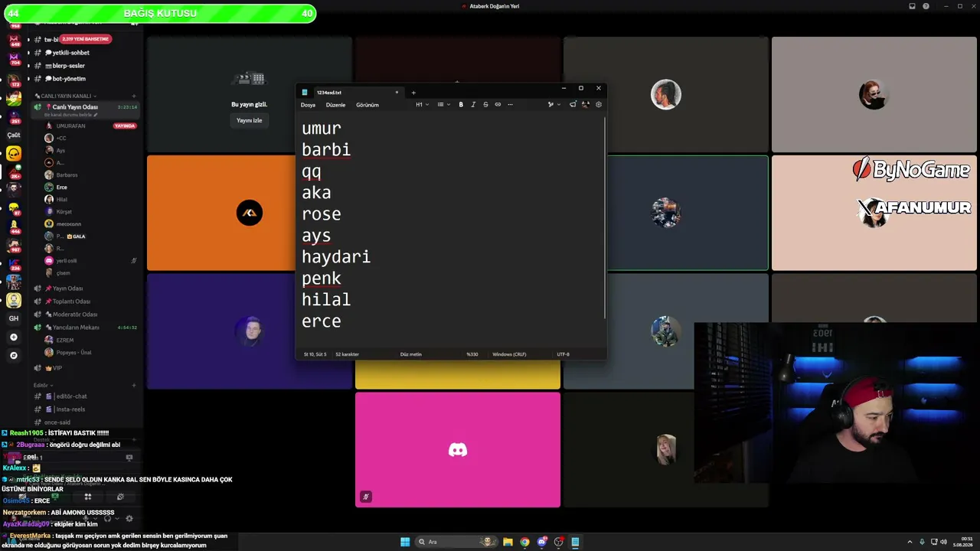Collapse the CANLI YAYIN KANALI category
This screenshot has width=980, height=551.
point(66,96)
